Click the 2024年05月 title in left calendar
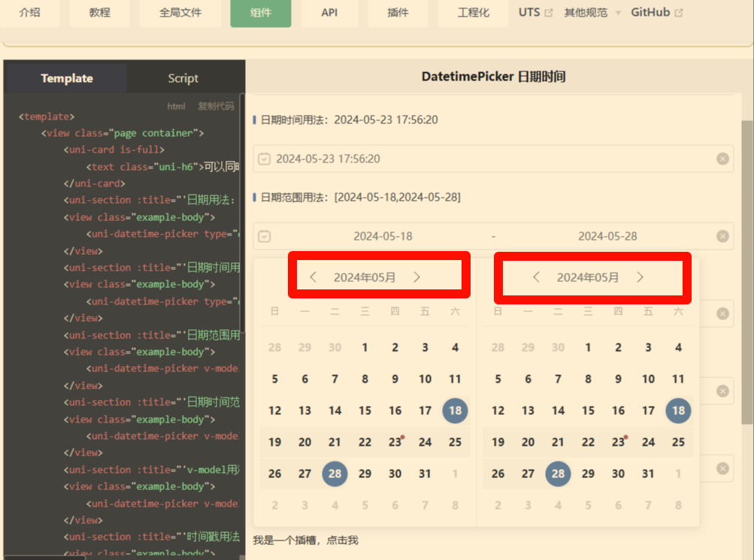 (365, 277)
